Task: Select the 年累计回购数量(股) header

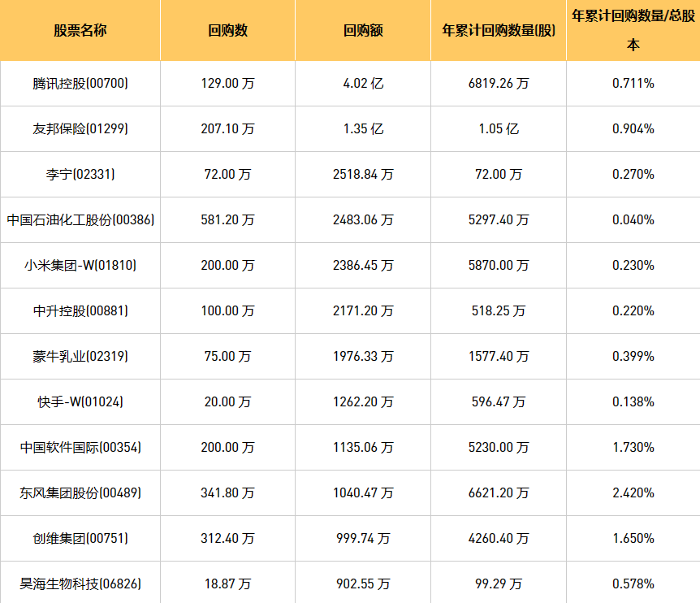Action: pos(499,30)
